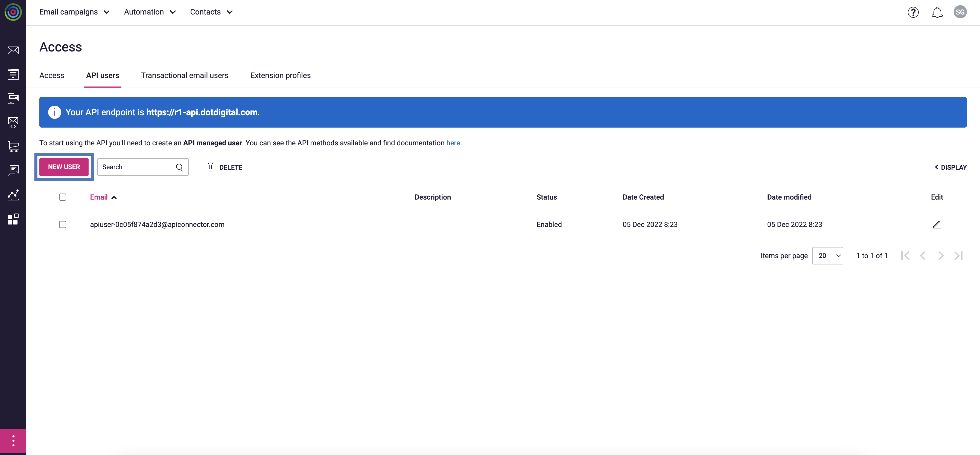This screenshot has width=980, height=455.
Task: Check the apiuser-0c05f874a2d3 row checkbox
Action: [x=63, y=225]
